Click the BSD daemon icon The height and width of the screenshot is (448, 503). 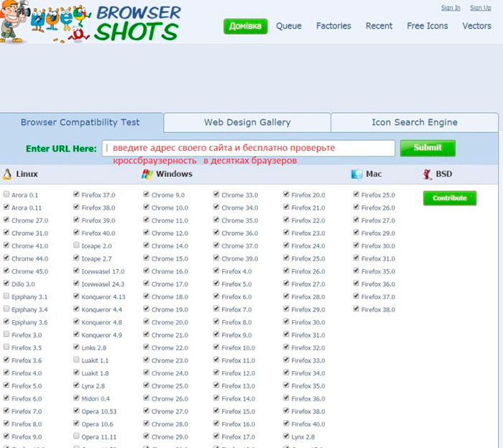[x=428, y=174]
